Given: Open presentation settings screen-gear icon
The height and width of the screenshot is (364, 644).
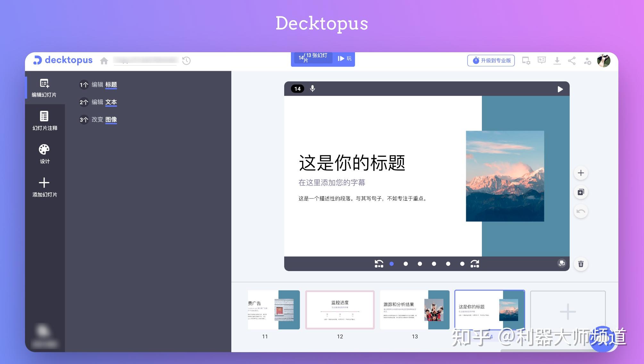Looking at the screenshot, I should (526, 60).
